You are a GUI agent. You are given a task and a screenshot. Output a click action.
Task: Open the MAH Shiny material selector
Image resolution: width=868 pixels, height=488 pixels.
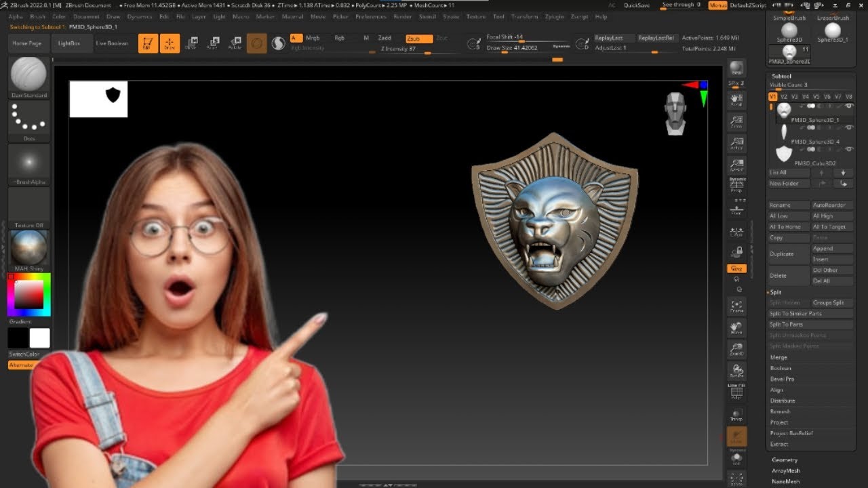tap(29, 251)
